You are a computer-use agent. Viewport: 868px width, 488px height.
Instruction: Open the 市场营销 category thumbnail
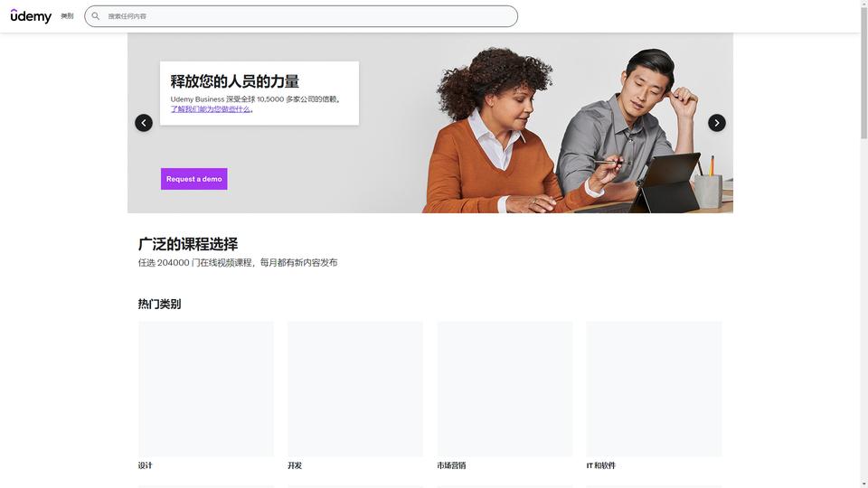tap(505, 389)
